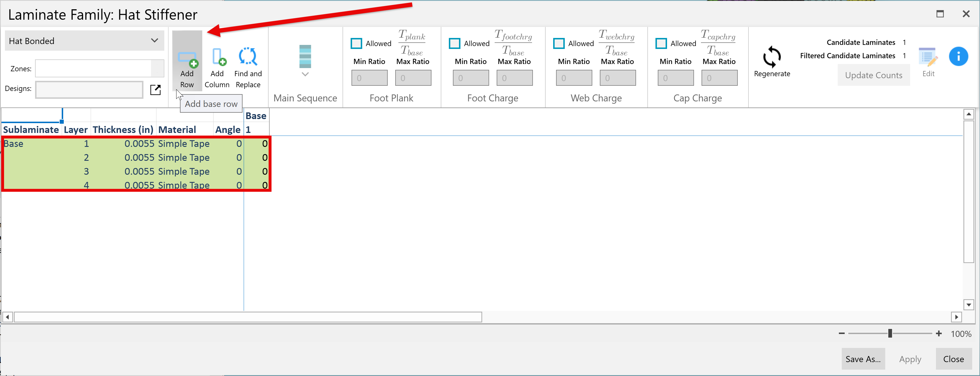Screen dimensions: 980x376
Task: Click the Angle column header
Action: pyautogui.click(x=228, y=130)
